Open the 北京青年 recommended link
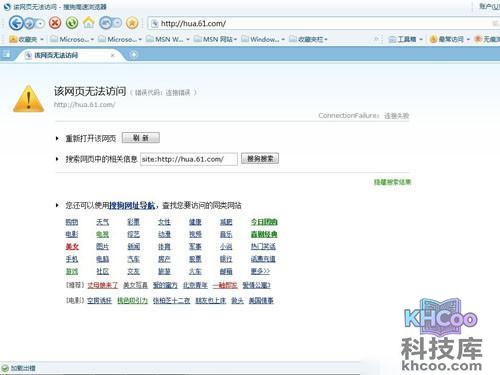The image size is (500, 375). [195, 285]
